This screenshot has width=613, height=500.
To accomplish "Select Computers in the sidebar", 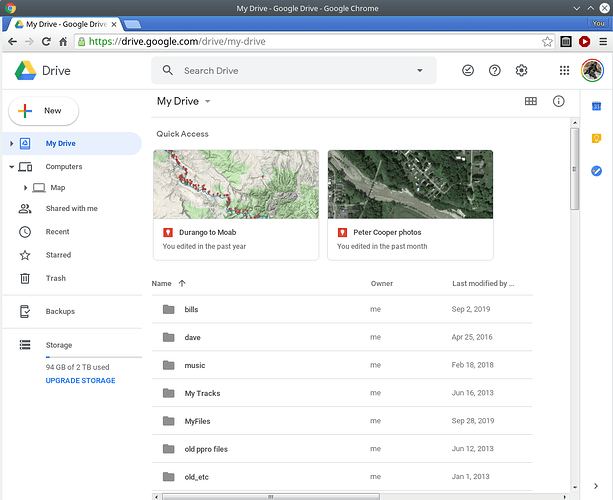I will click(64, 167).
